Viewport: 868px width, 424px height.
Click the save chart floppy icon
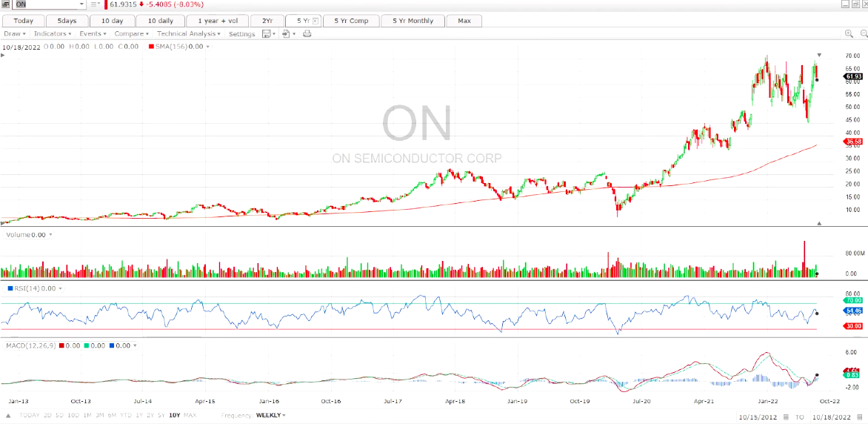(267, 34)
